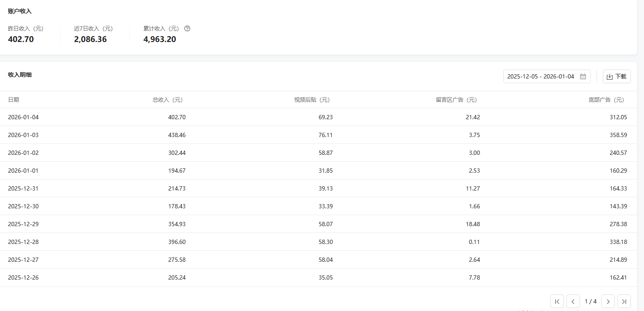
Task: Click the 2025-12-05 - 2026-01-04 date range field
Action: [541, 77]
